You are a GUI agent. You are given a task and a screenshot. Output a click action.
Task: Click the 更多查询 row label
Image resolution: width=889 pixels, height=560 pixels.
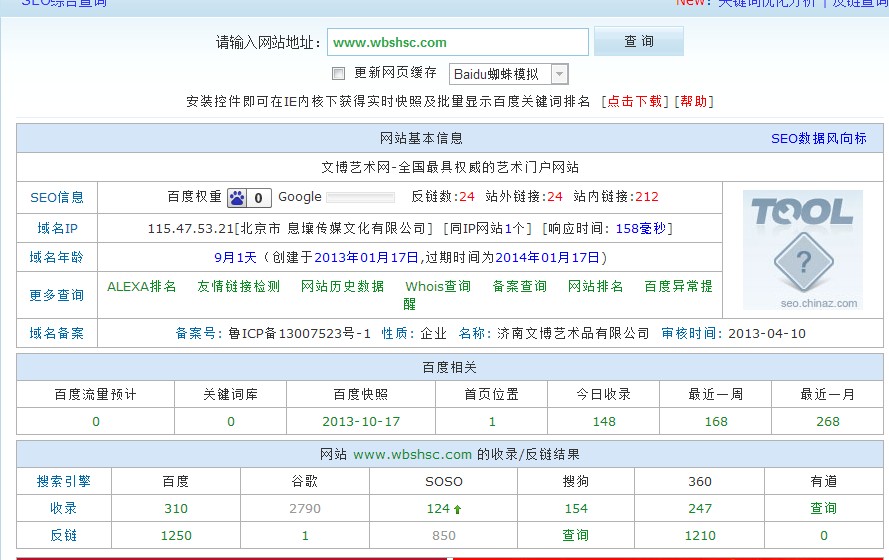pos(57,295)
